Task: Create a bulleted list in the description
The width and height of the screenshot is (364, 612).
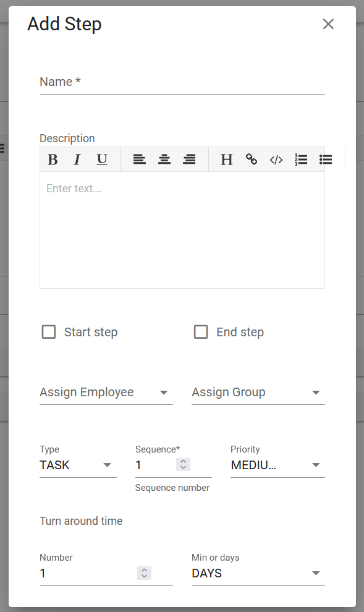Action: pyautogui.click(x=326, y=159)
